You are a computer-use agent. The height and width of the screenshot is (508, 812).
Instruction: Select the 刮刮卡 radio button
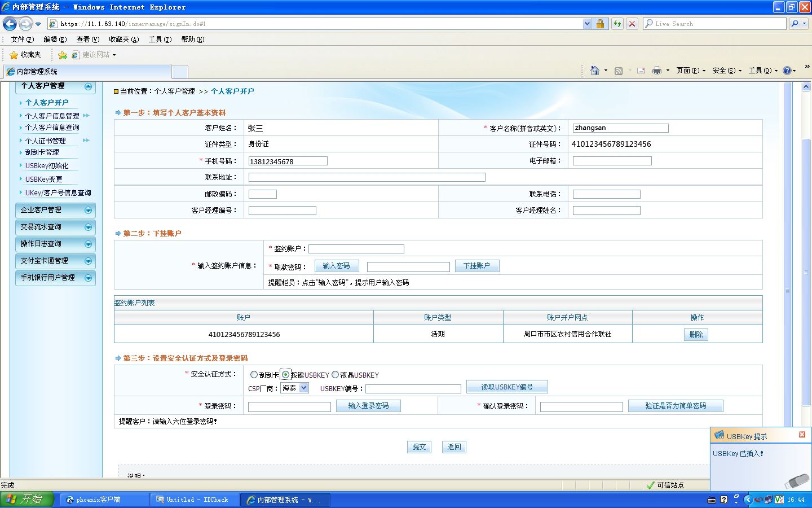[254, 375]
